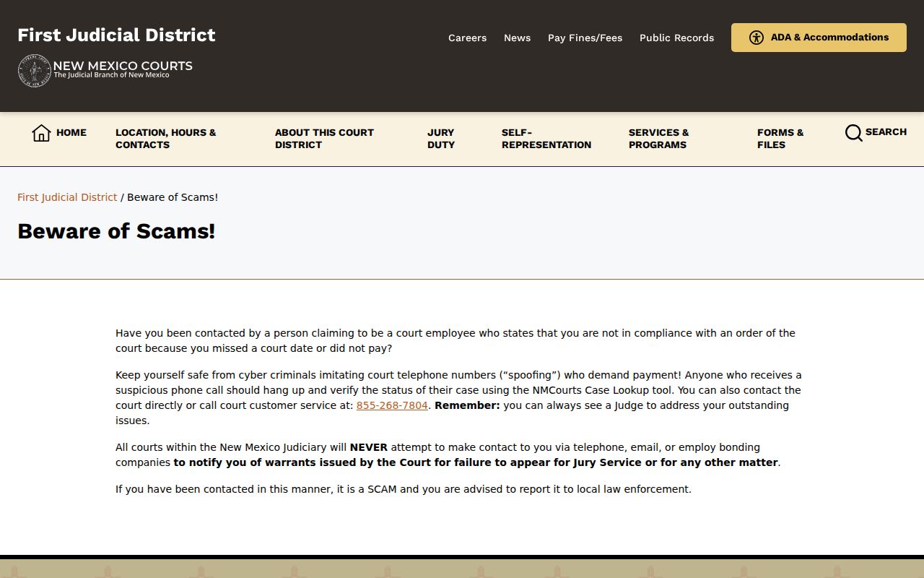Open the Forms & Files menu
The height and width of the screenshot is (578, 924).
pyautogui.click(x=780, y=139)
